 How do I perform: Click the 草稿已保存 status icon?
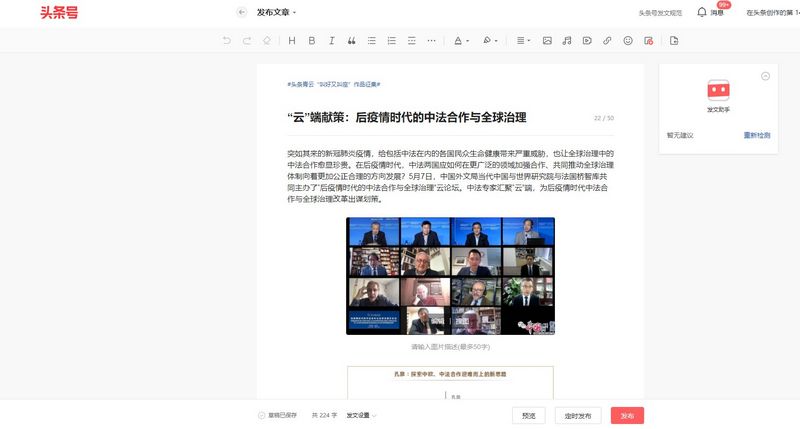pos(262,415)
